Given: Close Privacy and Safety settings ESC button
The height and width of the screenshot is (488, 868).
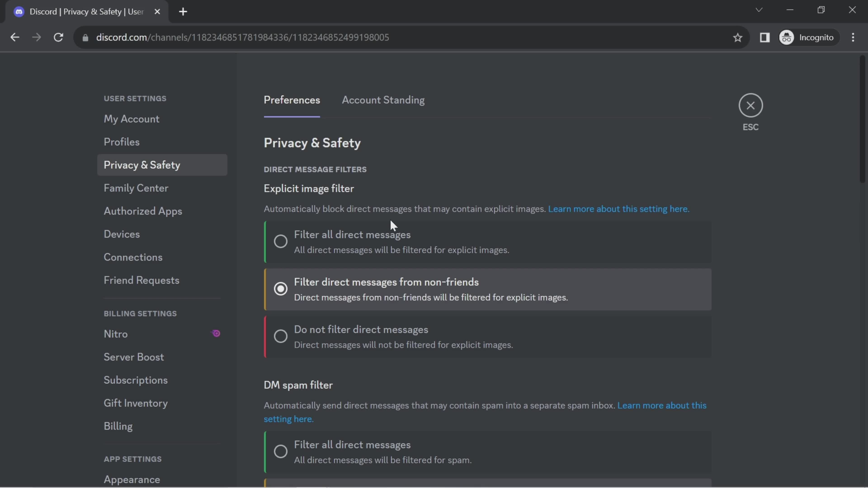Looking at the screenshot, I should [750, 106].
